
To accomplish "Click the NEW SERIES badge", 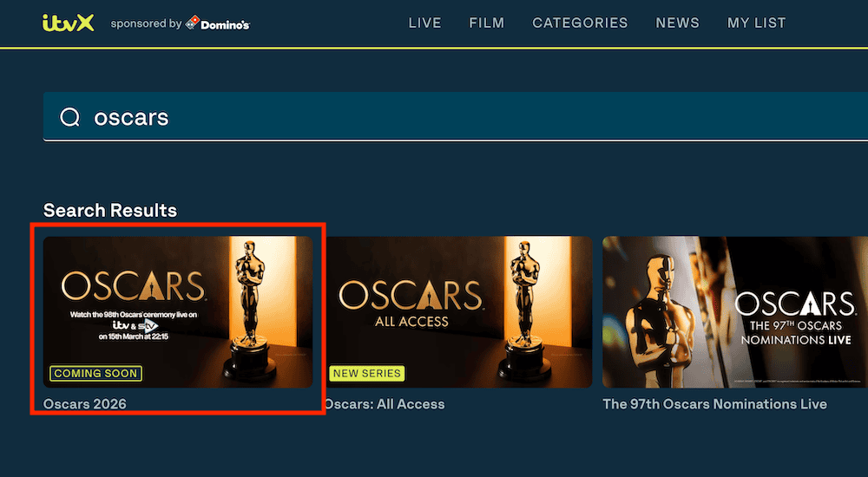I will tap(366, 374).
